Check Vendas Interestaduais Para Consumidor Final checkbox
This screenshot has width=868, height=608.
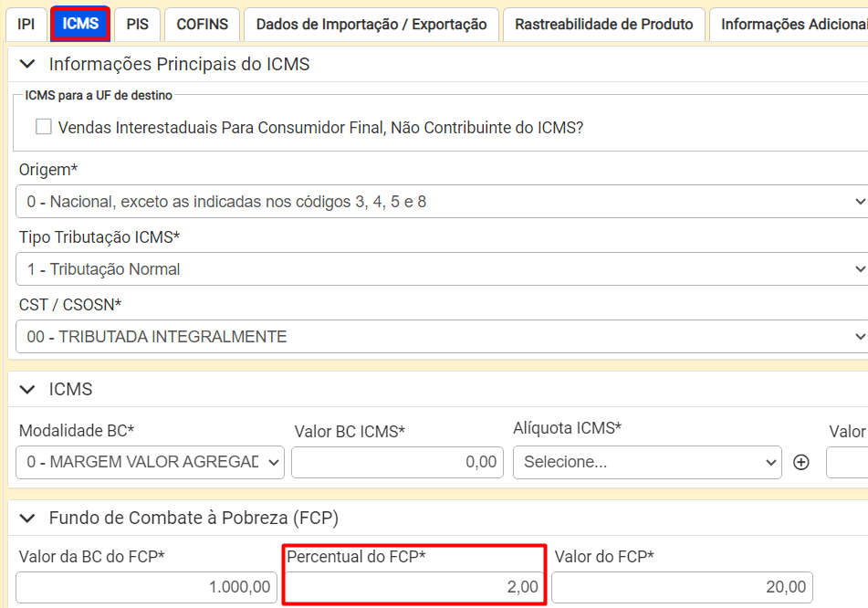(44, 127)
